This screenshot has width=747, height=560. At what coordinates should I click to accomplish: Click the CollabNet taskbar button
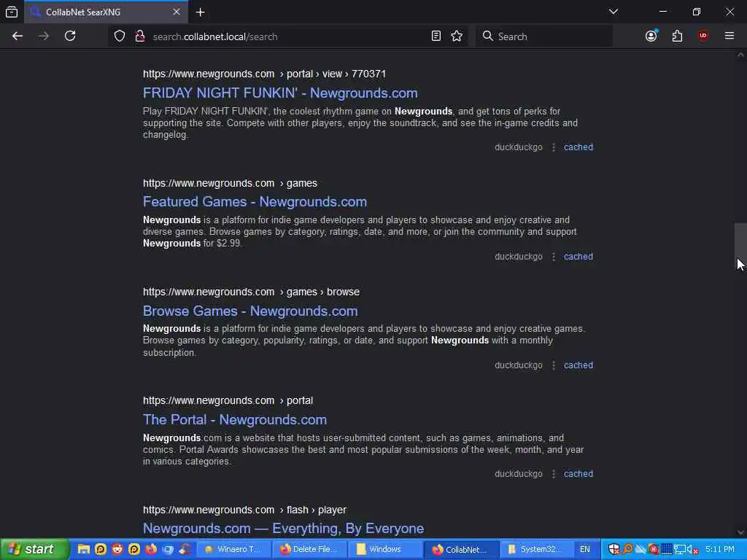[461, 549]
